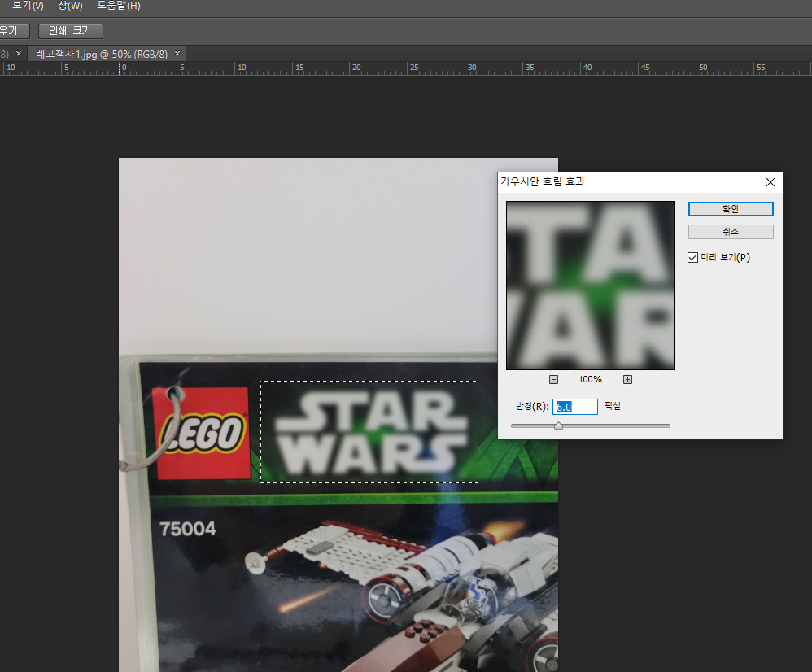
Task: Close the leftmost partially visible document tab
Action: pos(19,54)
